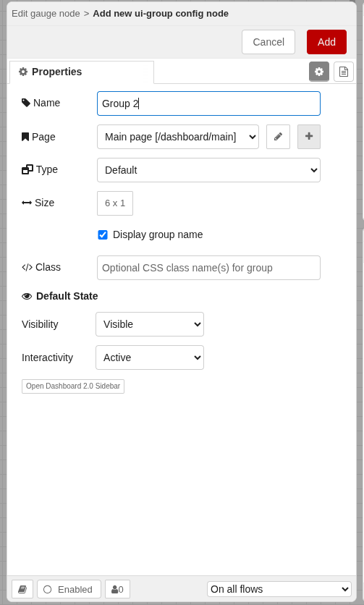Viewport: 364px width, 605px height.
Task: Open the help book icon in the footer
Action: coord(22,589)
